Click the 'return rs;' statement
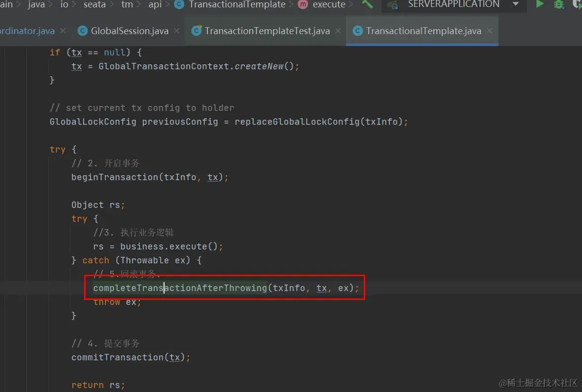The height and width of the screenshot is (392, 582). [x=98, y=385]
